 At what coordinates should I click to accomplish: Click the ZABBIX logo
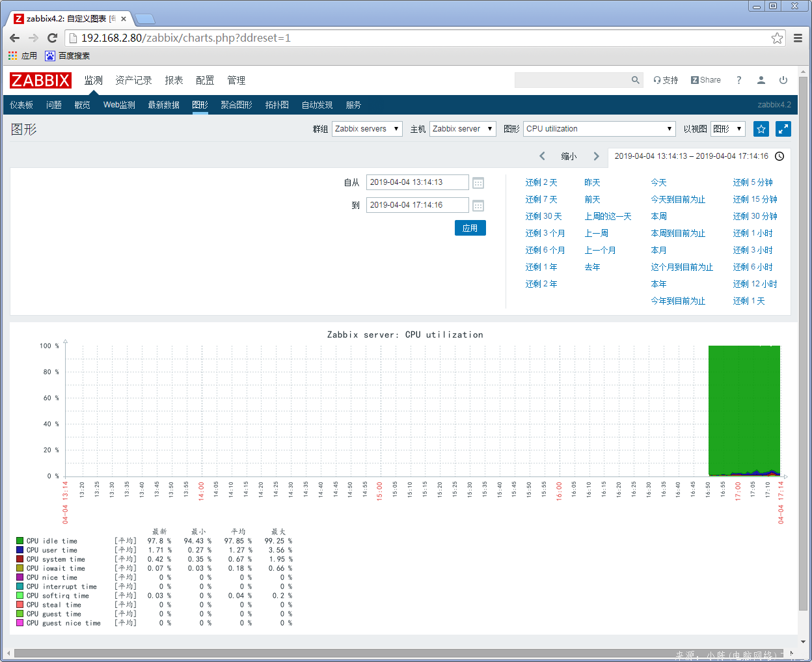tap(40, 80)
